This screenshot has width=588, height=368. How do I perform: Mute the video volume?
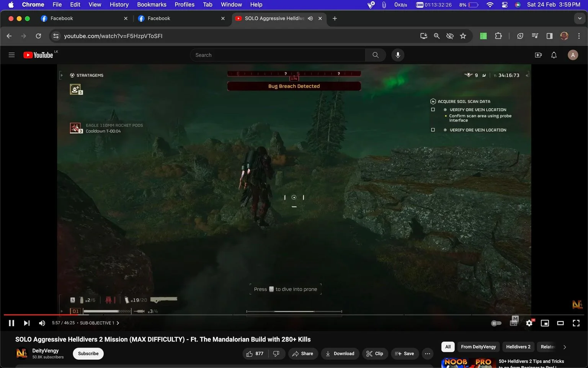point(42,323)
